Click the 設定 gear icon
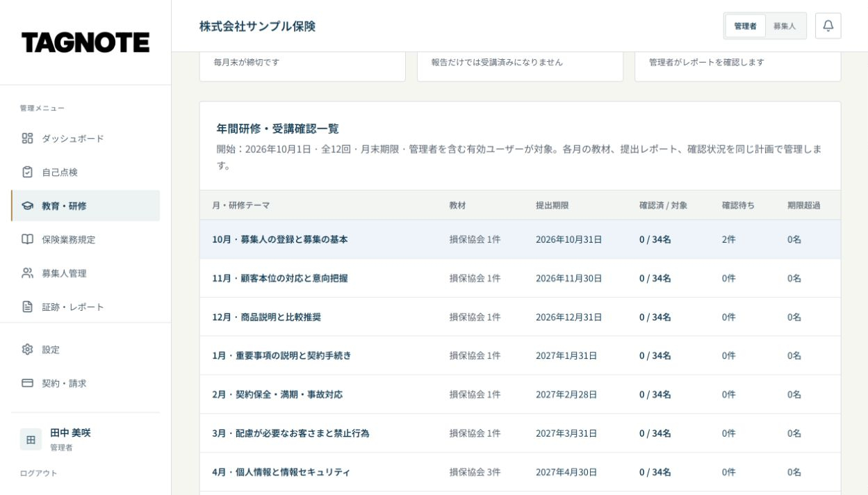868x495 pixels. 27,350
